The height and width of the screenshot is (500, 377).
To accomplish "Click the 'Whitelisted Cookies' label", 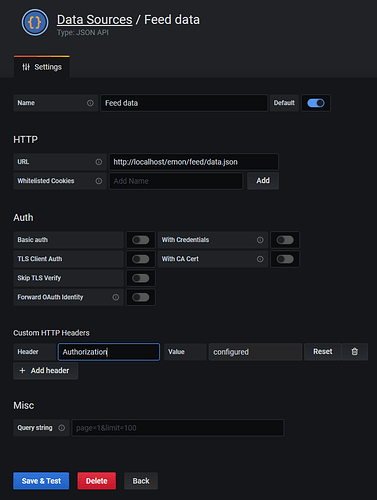I will pyautogui.click(x=46, y=181).
